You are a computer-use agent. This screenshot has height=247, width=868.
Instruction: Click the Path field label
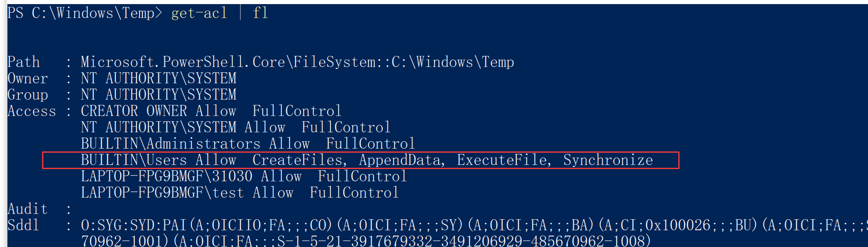pos(24,62)
